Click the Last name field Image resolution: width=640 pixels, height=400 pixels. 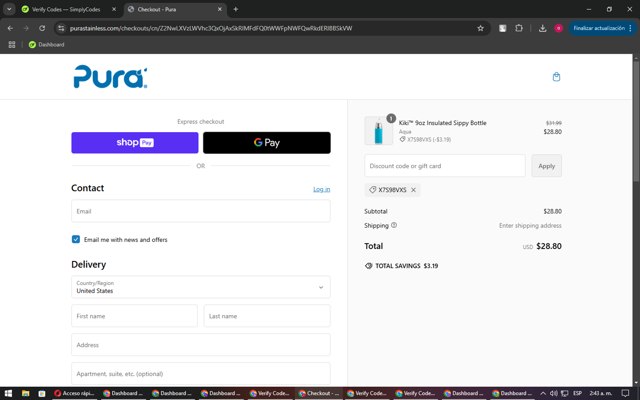tap(267, 316)
